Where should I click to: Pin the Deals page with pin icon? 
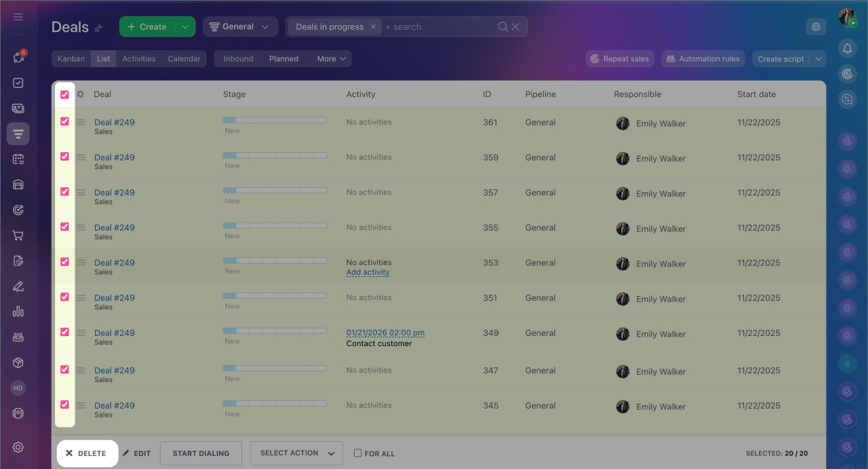(98, 29)
